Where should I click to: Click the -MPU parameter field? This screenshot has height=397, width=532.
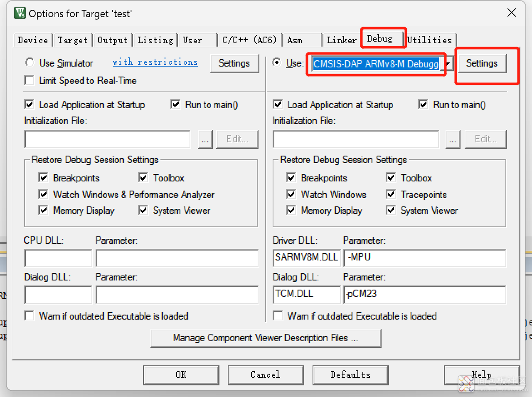tap(425, 258)
